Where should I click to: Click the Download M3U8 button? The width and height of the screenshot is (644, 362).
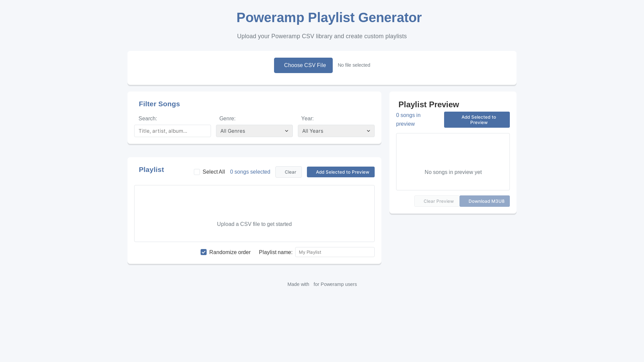tap(485, 201)
